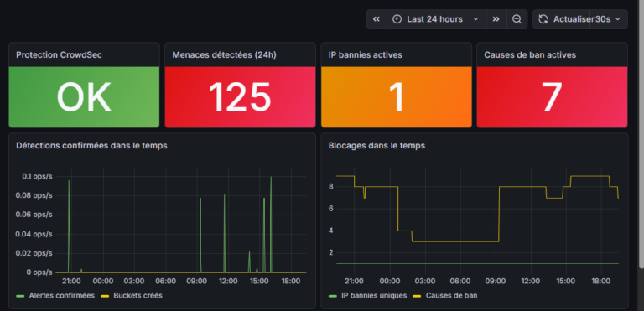Shift time range forward with double-right arrows
644x311 pixels.
click(496, 19)
